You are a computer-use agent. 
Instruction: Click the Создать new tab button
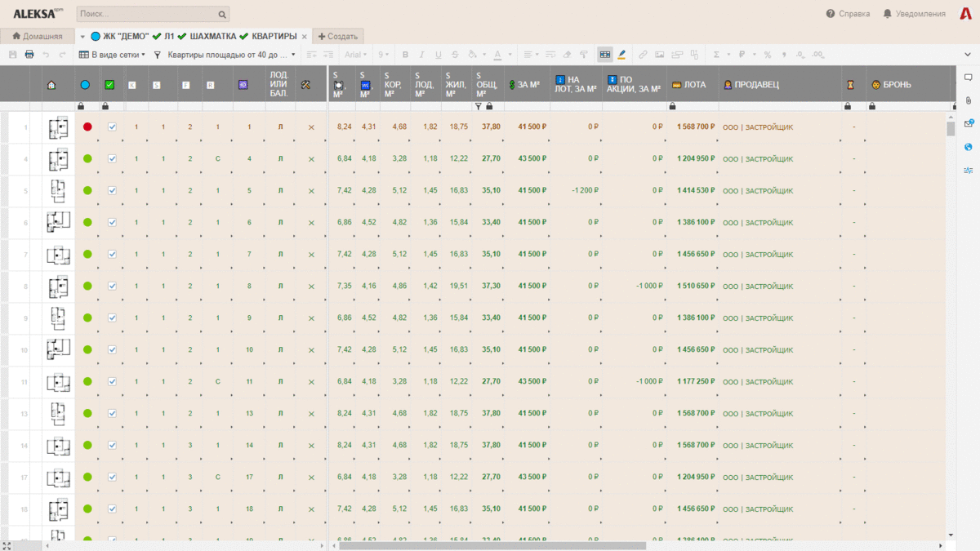click(x=338, y=37)
